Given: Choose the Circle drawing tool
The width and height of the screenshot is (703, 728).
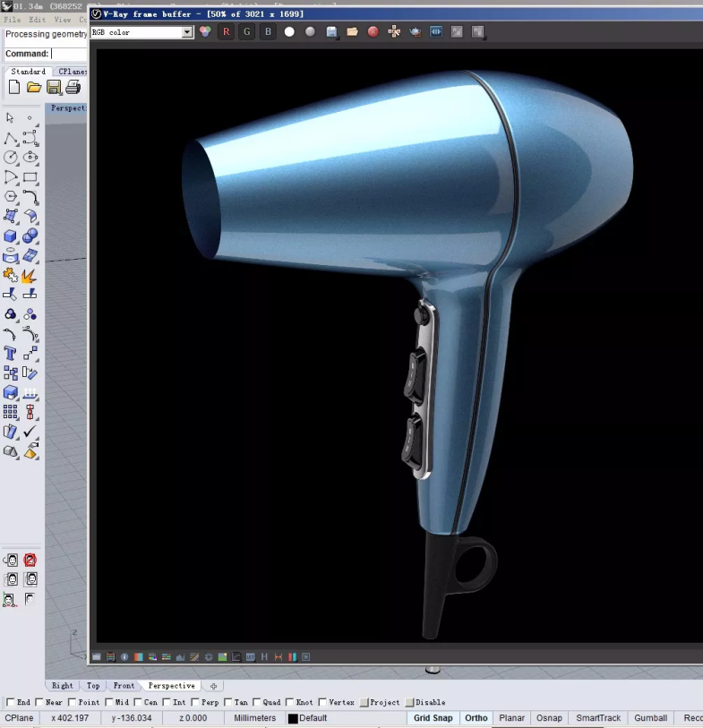Looking at the screenshot, I should click(11, 158).
